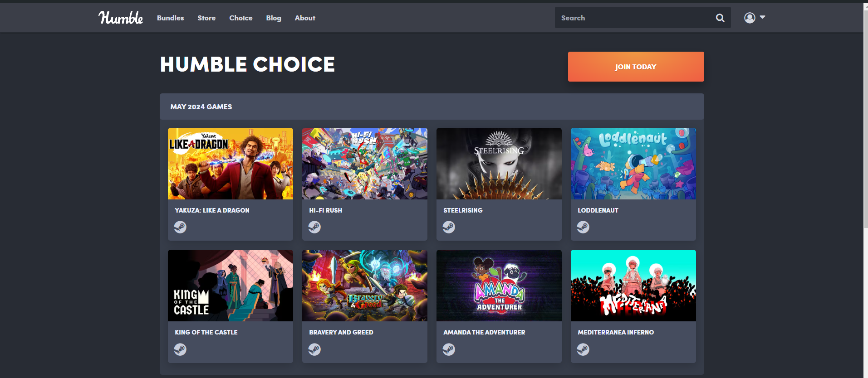Click the page vertical scrollbar
868x378 pixels.
click(866, 113)
